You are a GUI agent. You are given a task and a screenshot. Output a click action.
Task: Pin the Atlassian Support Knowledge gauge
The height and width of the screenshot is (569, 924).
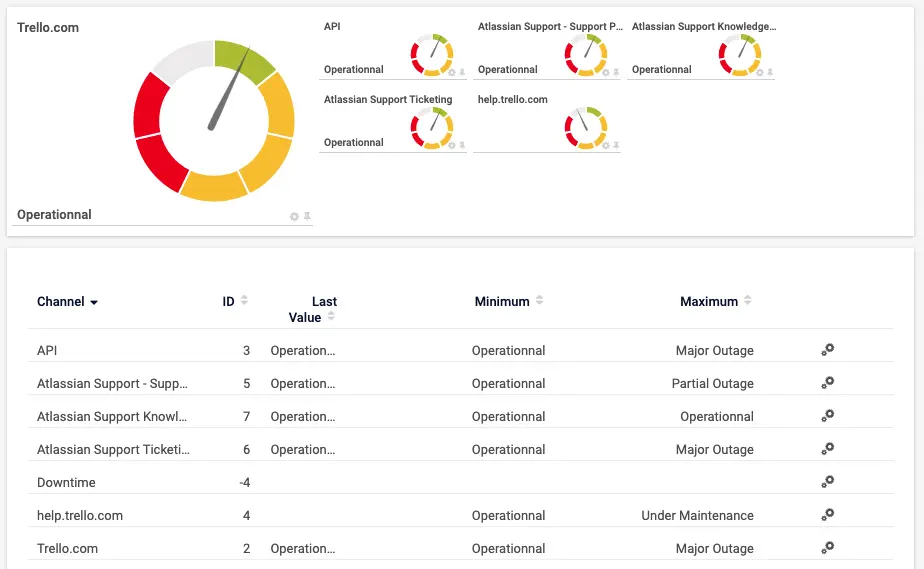770,72
